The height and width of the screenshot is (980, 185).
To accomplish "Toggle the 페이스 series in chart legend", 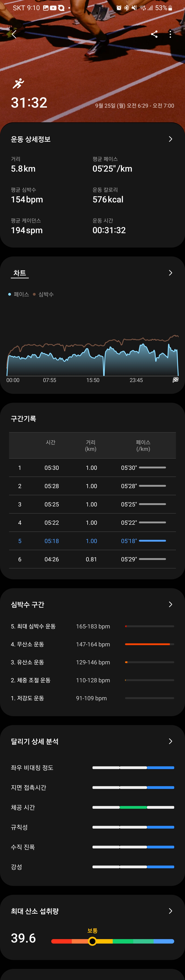I will [x=19, y=294].
